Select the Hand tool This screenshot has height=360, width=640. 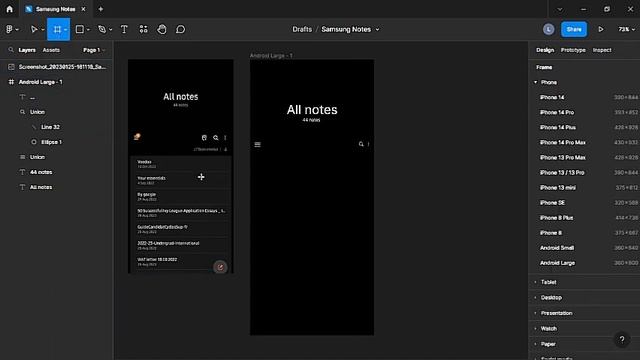point(162,29)
